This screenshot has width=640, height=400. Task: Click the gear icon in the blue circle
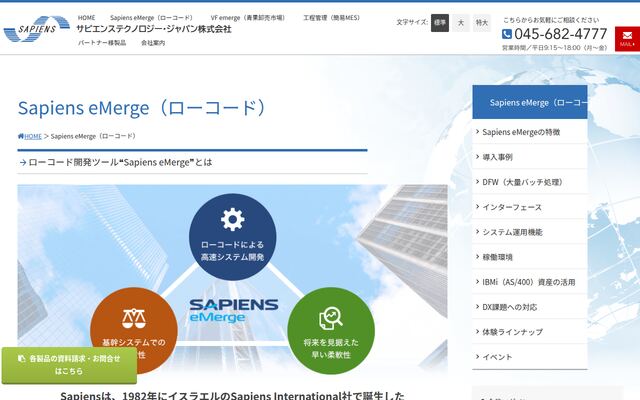233,219
